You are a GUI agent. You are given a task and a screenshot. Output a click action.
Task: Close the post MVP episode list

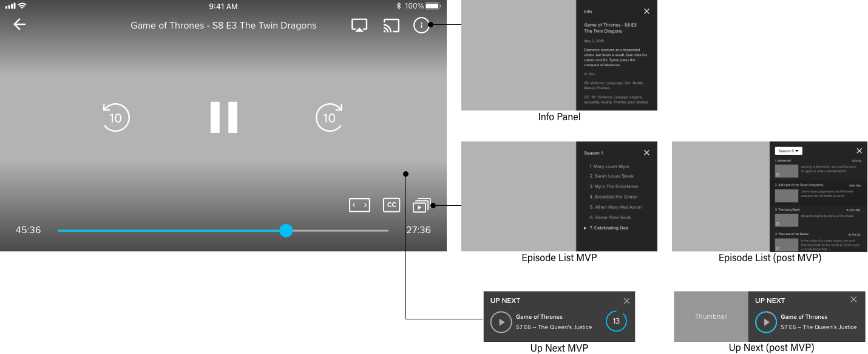859,151
